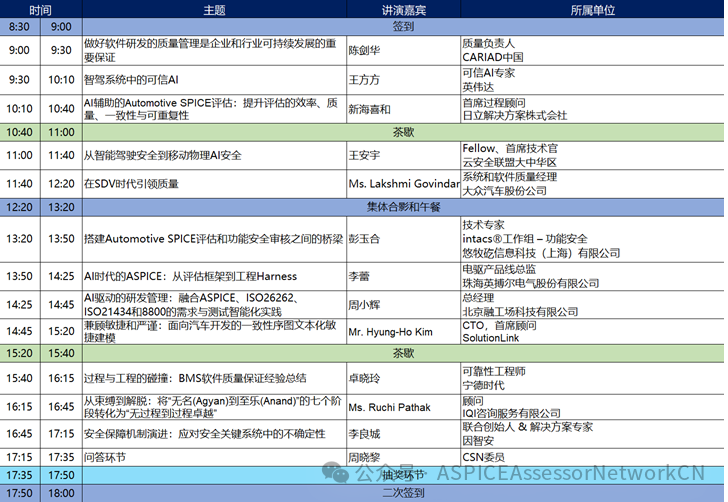Click speaker name 卓晓玲

[x=364, y=378]
